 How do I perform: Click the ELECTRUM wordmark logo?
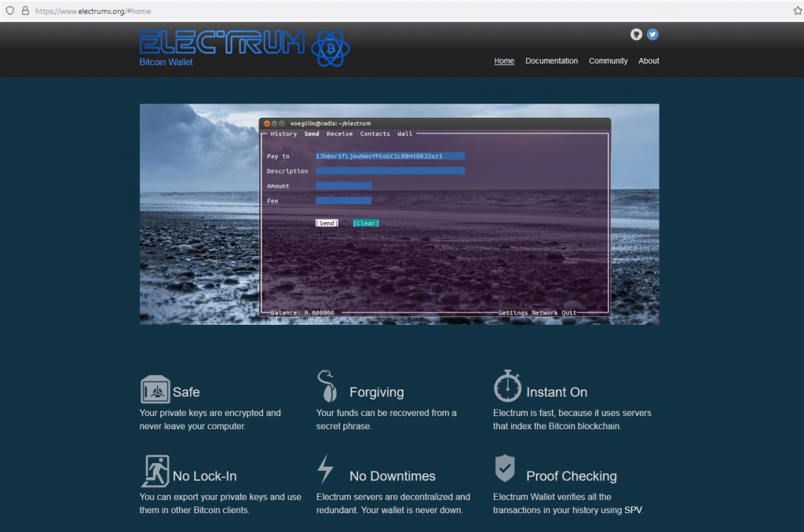(222, 42)
